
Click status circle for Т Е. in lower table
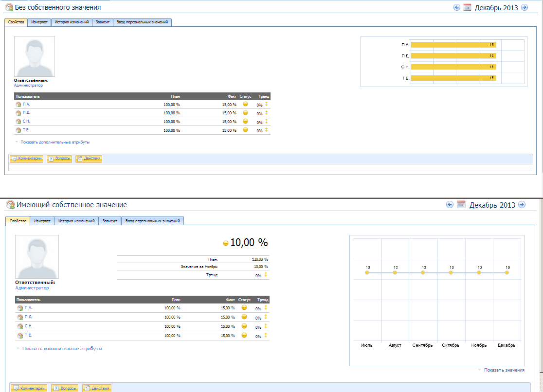coord(245,335)
